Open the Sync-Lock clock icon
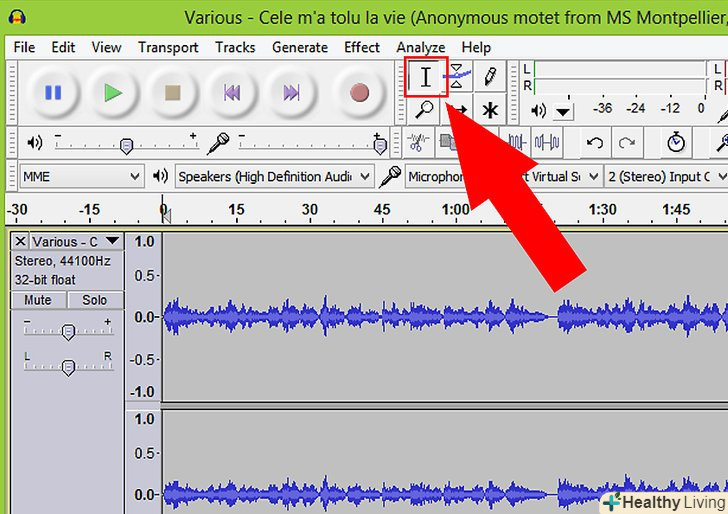728x514 pixels. tap(676, 143)
